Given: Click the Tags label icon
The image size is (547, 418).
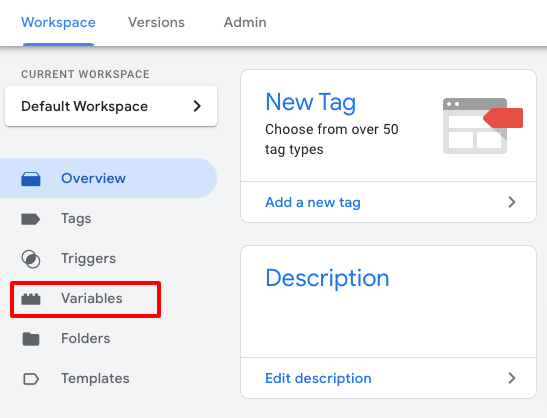Looking at the screenshot, I should click(31, 219).
